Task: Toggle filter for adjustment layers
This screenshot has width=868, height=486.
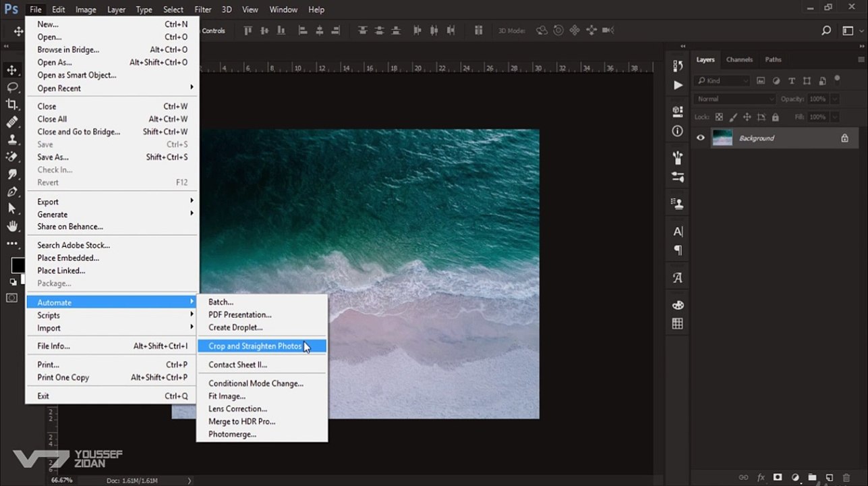Action: 776,81
